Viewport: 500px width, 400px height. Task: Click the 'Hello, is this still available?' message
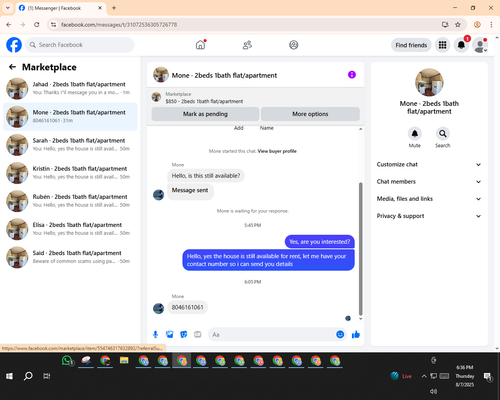click(206, 176)
